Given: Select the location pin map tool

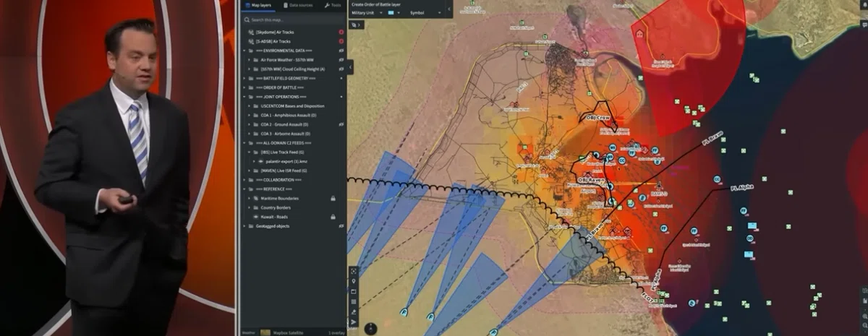Looking at the screenshot, I should pos(354,282).
